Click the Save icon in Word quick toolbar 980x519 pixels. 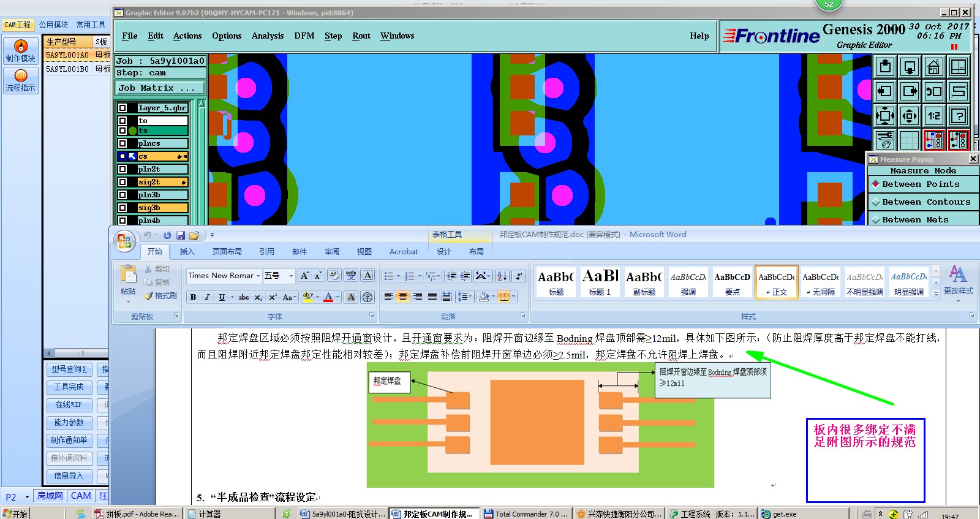(181, 235)
